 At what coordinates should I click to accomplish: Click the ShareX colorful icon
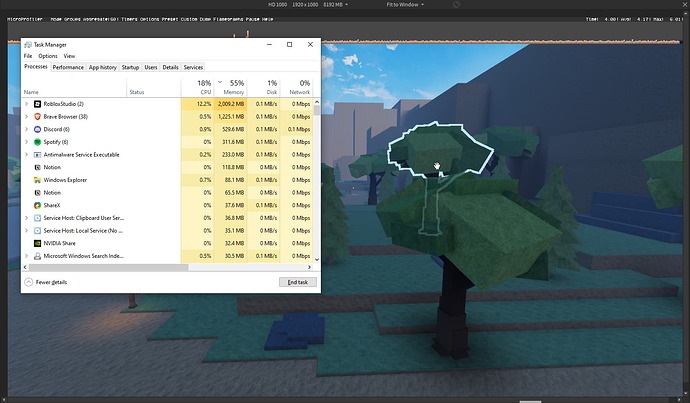[x=37, y=205]
